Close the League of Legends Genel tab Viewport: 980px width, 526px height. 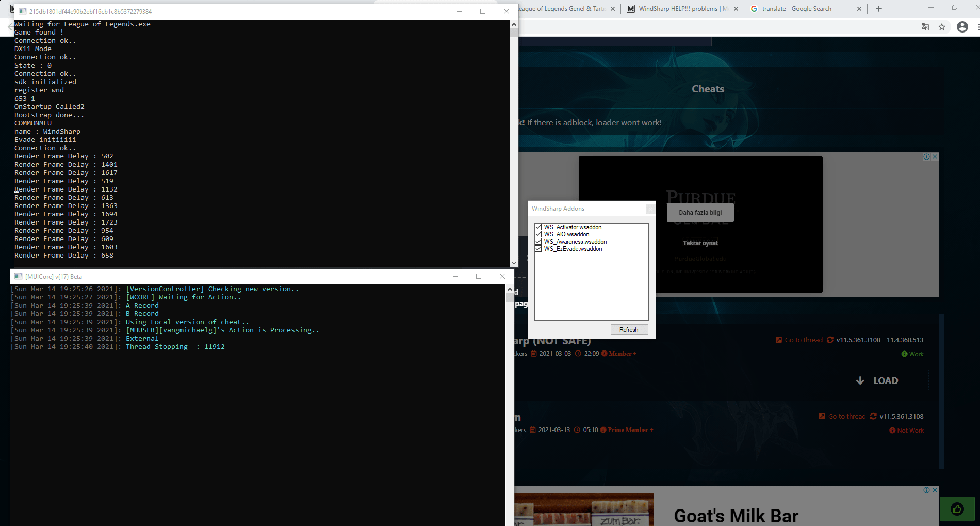(613, 9)
